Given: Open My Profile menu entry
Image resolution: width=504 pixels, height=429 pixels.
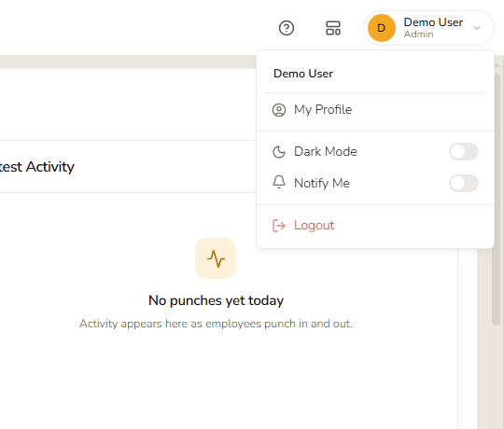Looking at the screenshot, I should pos(375,110).
